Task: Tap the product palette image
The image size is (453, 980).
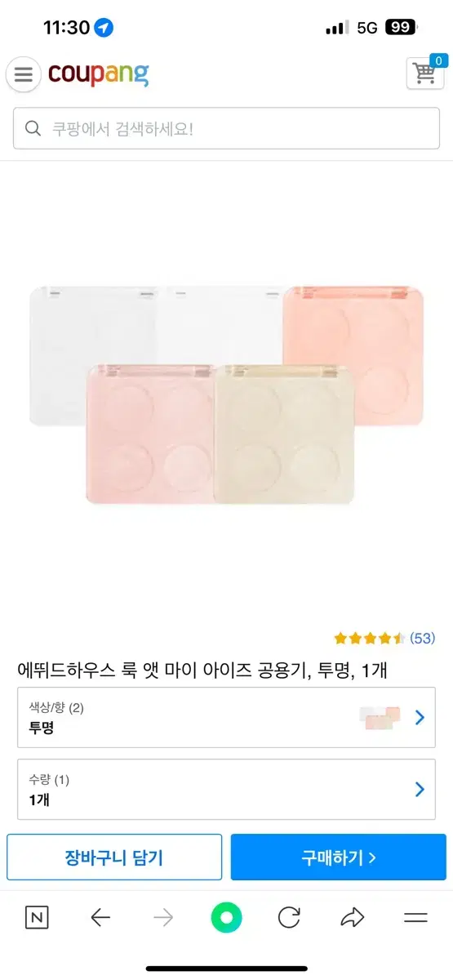Action: (x=226, y=393)
